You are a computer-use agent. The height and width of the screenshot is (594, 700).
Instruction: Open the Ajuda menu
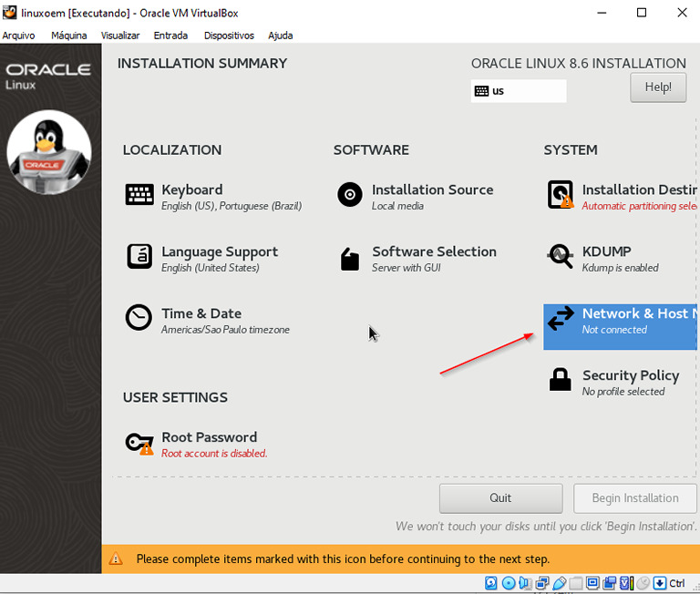pyautogui.click(x=281, y=36)
